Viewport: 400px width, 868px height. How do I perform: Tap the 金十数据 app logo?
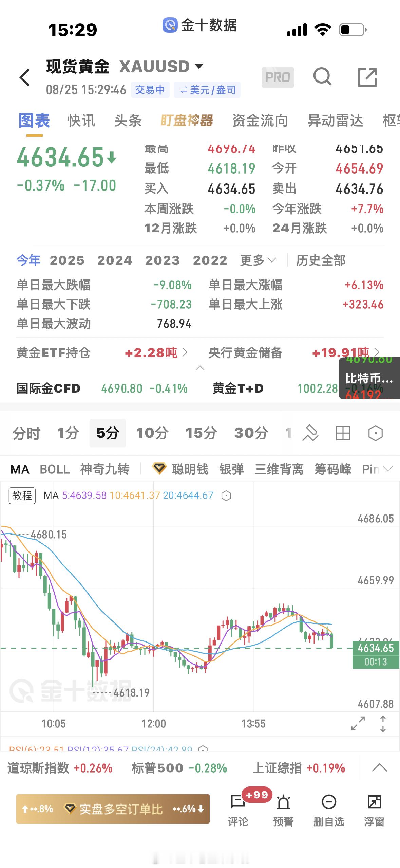(x=170, y=25)
